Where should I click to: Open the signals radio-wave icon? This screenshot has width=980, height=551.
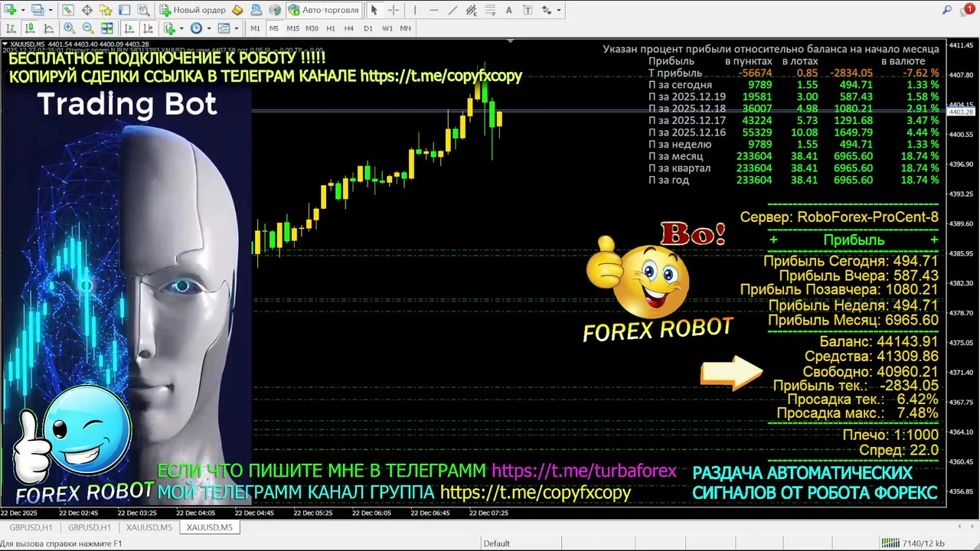pos(275,10)
